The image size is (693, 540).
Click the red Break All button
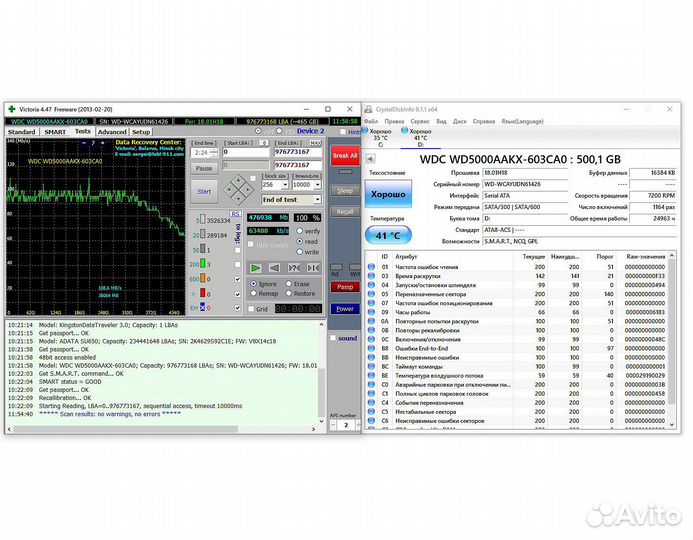345,156
